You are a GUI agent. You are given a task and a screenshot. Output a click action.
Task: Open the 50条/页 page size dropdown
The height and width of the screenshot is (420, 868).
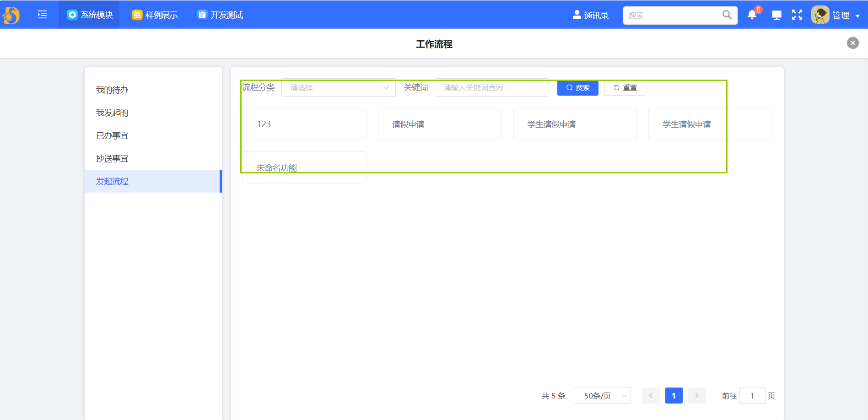pos(602,396)
